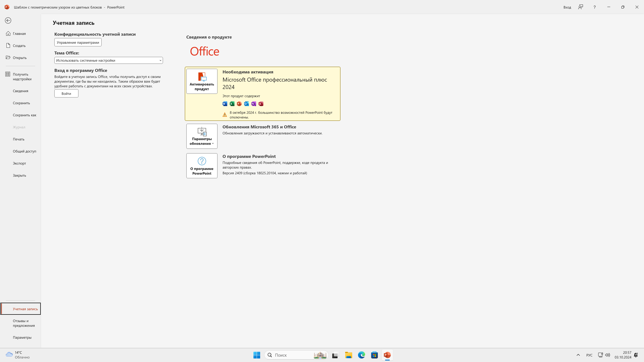Click the Office logo text
Viewport: 644px width, 362px height.
204,51
